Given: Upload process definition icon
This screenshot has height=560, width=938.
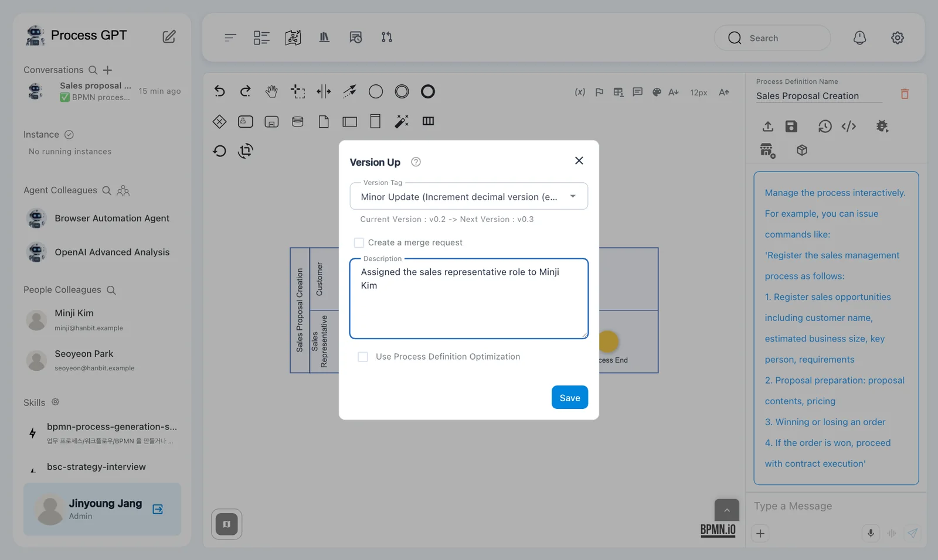Looking at the screenshot, I should tap(768, 127).
